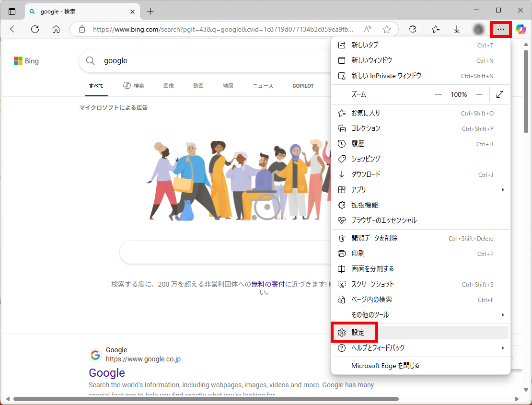Open a new tab with plus button
The height and width of the screenshot is (405, 532).
click(x=150, y=12)
